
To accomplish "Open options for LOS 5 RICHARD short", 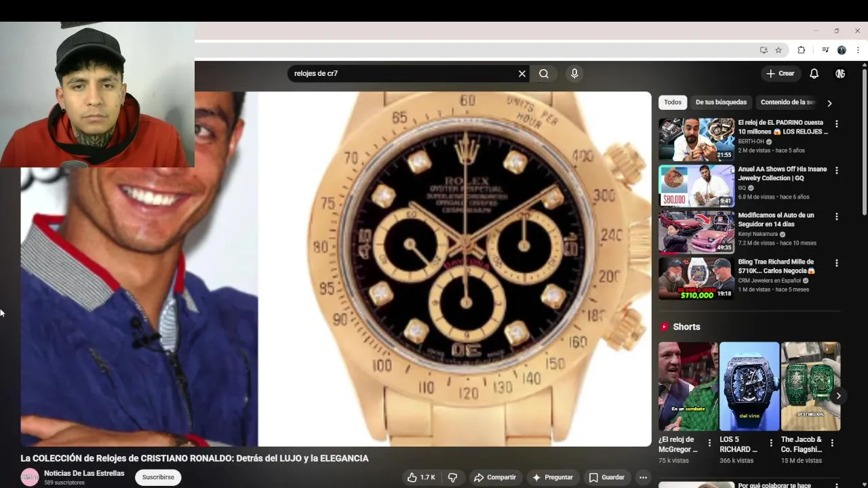I will [x=771, y=443].
